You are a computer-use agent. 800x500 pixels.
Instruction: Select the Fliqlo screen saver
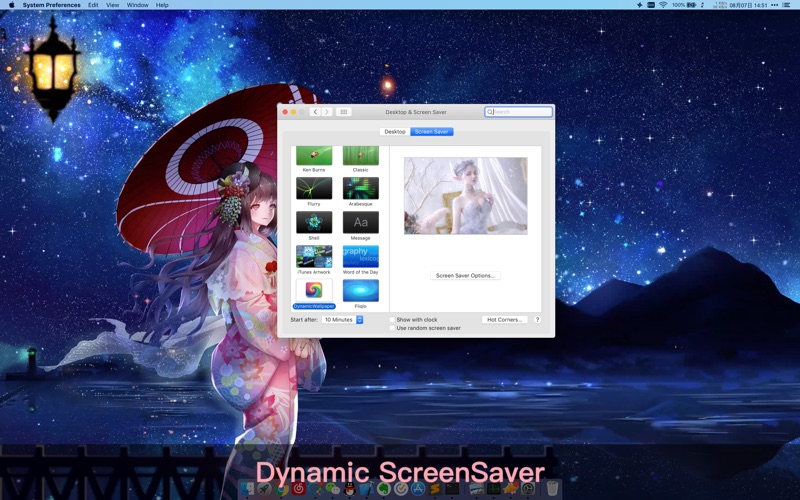click(360, 290)
